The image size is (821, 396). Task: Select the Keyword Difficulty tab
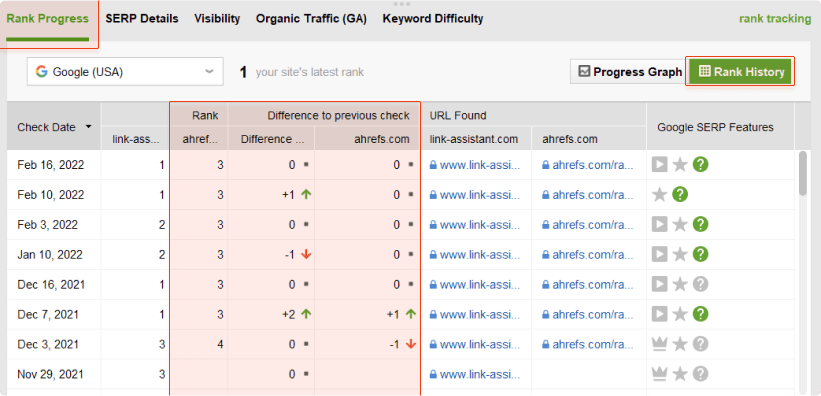pyautogui.click(x=432, y=19)
